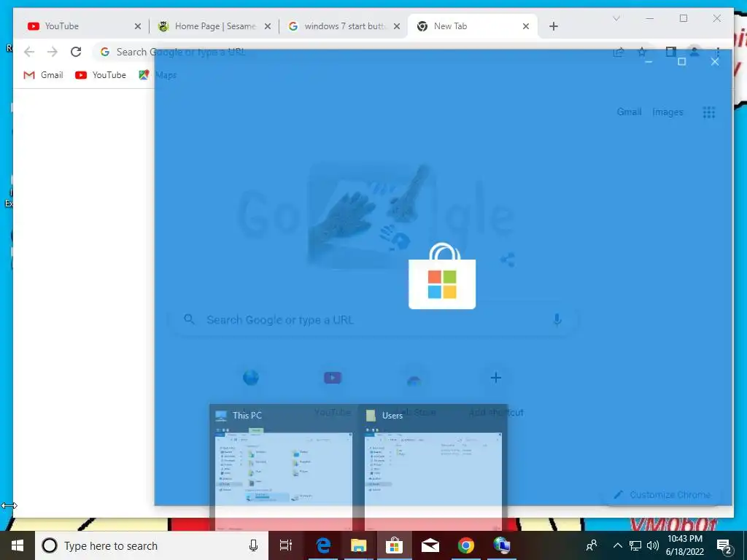747x560 pixels.
Task: Toggle the Chrome side panel icon
Action: click(671, 52)
